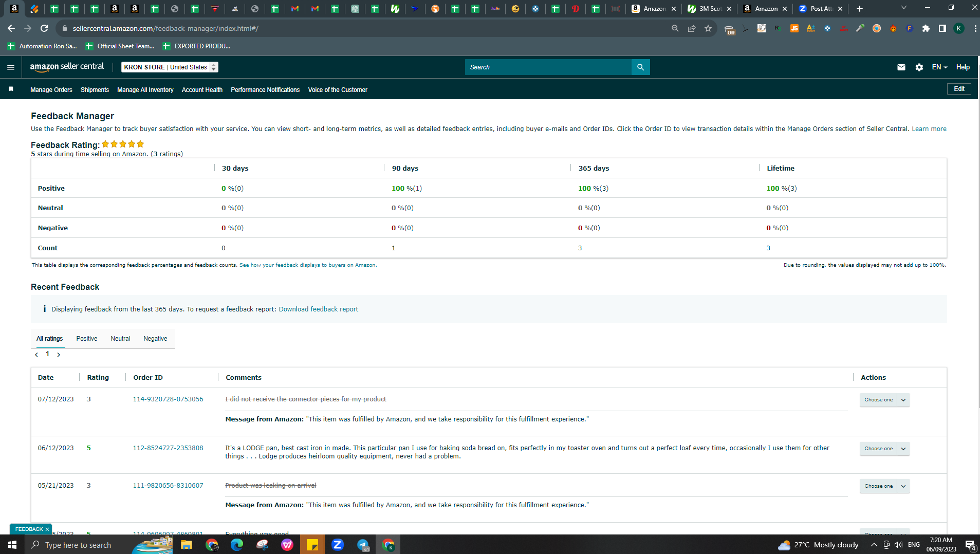Viewport: 980px width, 554px height.
Task: Open order 112-8524727-2353808
Action: click(x=168, y=448)
